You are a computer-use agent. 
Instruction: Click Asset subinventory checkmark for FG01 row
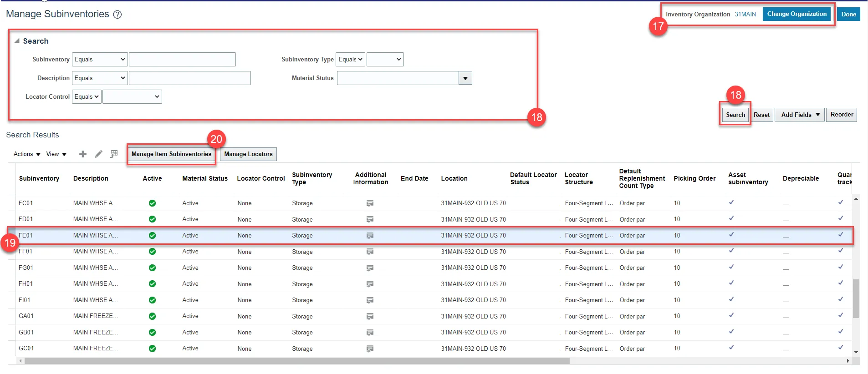click(x=731, y=267)
